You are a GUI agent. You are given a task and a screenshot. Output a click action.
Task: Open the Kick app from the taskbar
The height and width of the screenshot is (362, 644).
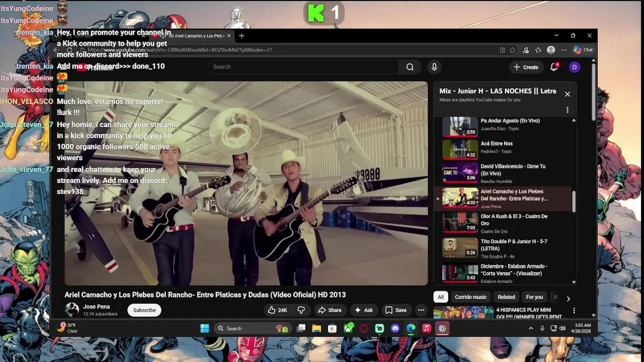coord(379,328)
